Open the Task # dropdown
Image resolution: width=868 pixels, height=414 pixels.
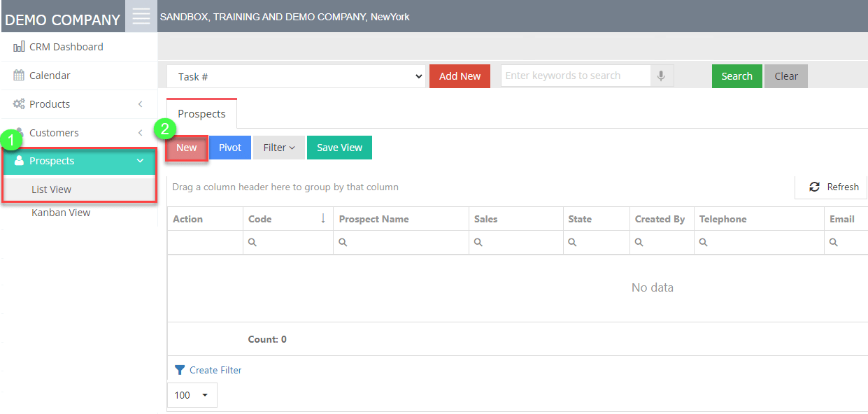[296, 76]
